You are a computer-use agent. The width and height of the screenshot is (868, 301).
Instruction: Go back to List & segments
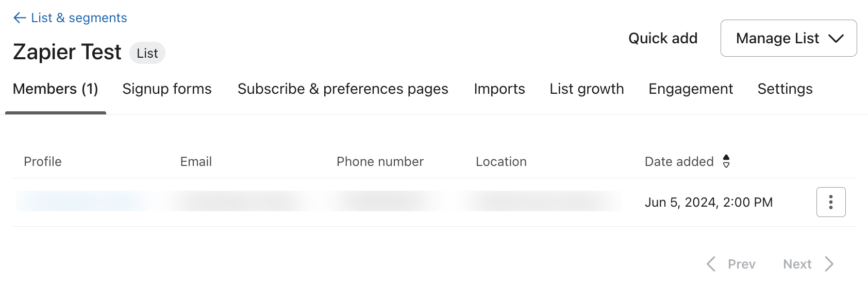[x=78, y=18]
